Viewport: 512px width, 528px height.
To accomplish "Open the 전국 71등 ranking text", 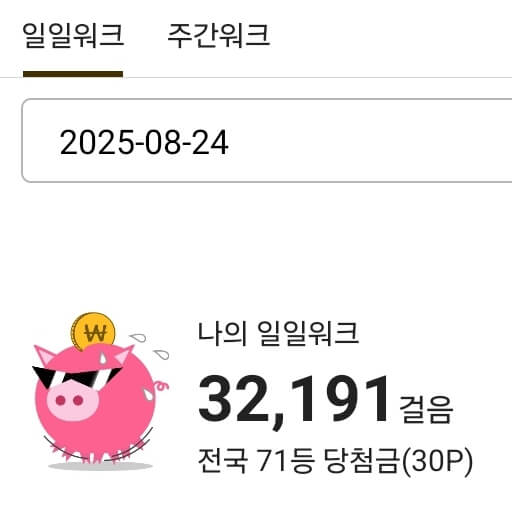I will pyautogui.click(x=256, y=460).
